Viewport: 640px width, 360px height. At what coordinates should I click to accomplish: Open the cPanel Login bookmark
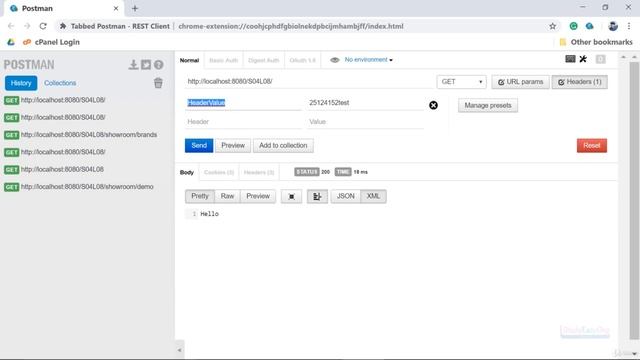click(51, 42)
